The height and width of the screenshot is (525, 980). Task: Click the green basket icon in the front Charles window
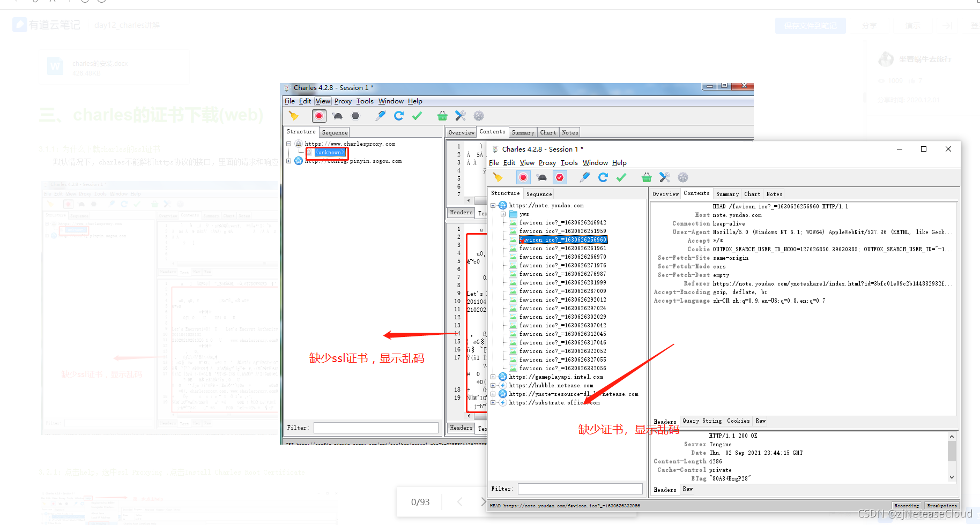pos(647,177)
